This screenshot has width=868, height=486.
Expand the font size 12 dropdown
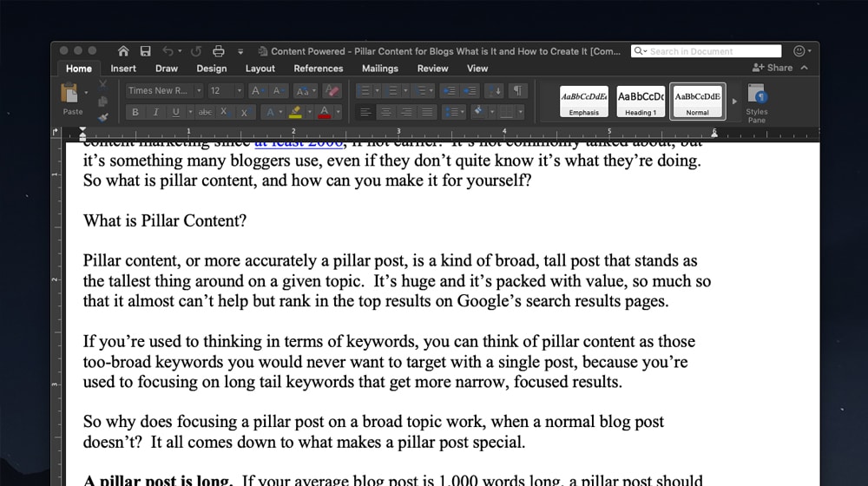point(240,90)
